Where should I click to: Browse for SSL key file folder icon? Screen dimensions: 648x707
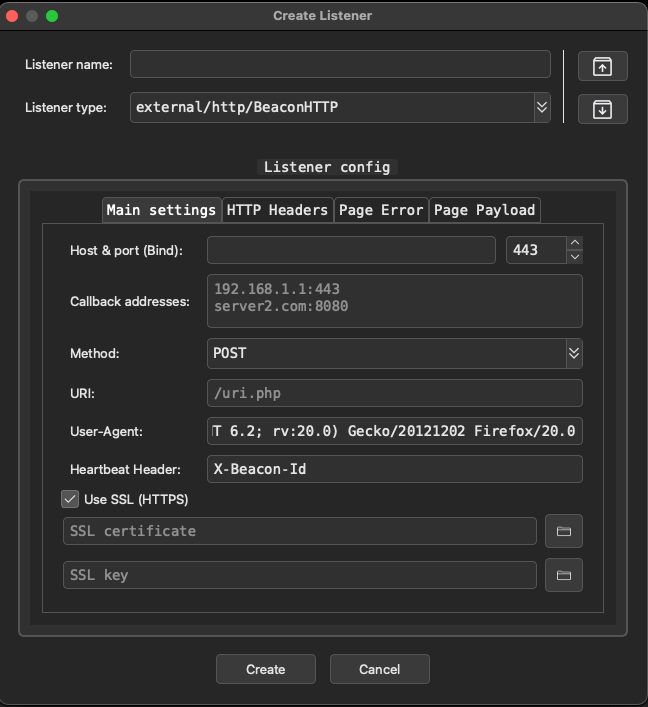[564, 575]
